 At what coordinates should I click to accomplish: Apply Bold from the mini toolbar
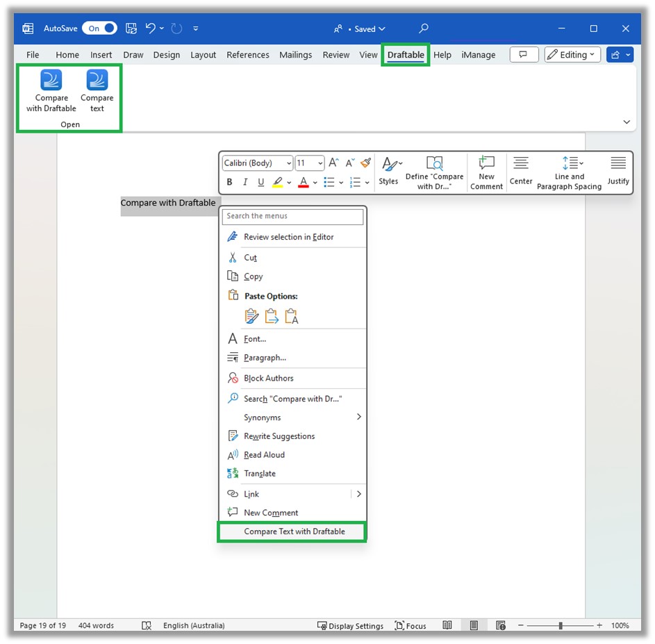229,182
